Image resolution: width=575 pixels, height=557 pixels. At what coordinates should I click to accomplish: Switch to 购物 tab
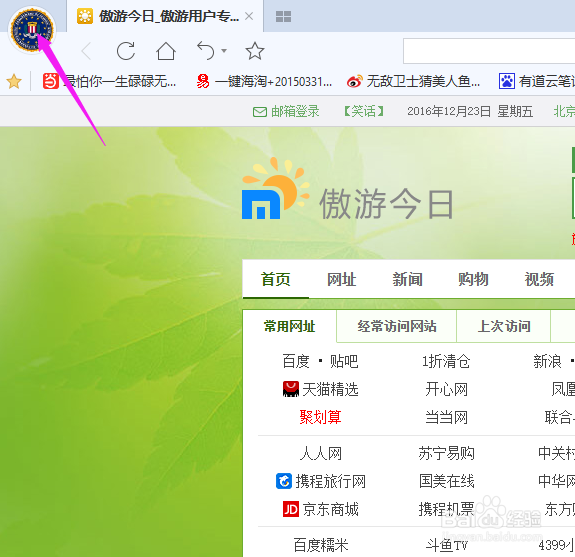click(x=473, y=279)
